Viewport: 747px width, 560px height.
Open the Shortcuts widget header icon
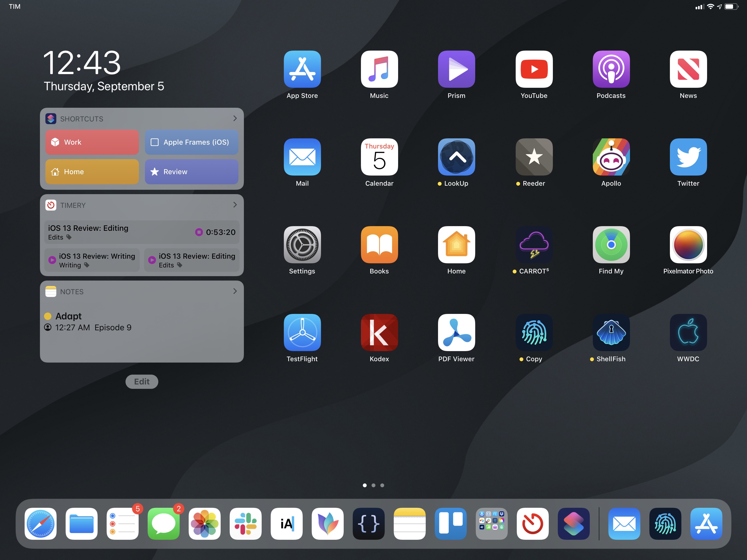[51, 119]
